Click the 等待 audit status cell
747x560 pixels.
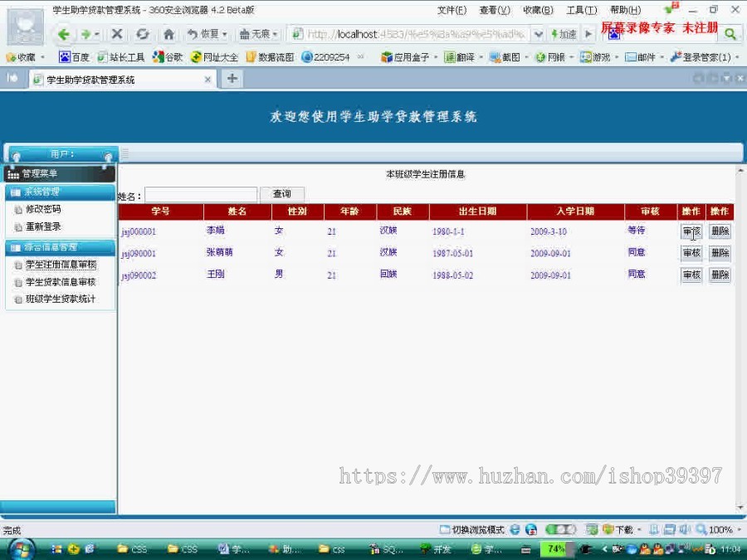(637, 230)
